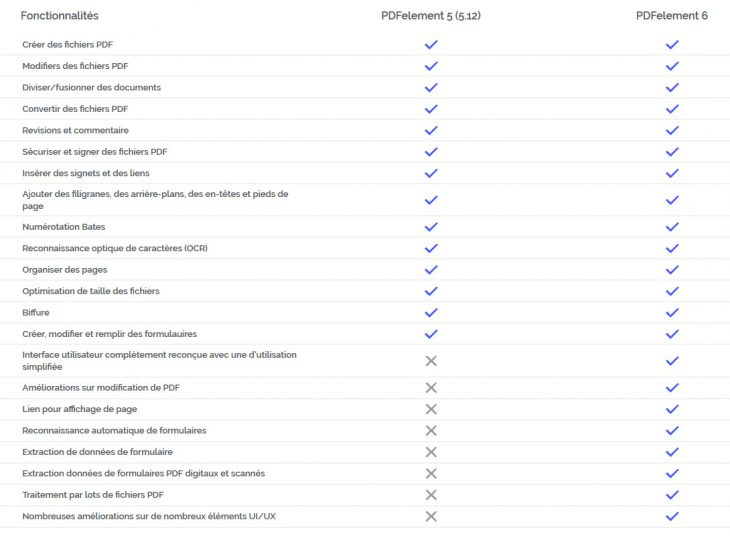The image size is (730, 536).
Task: Select the Diviser/fusionner des documents row label
Action: tap(91, 88)
